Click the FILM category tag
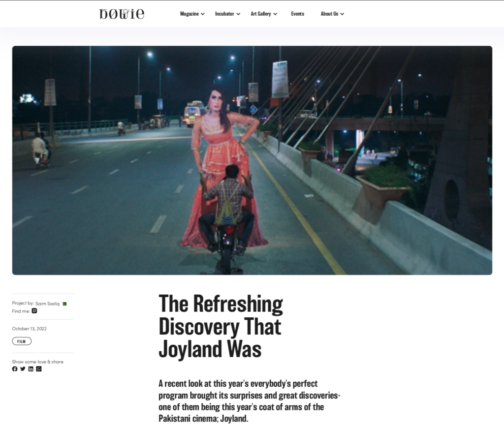 (x=22, y=341)
